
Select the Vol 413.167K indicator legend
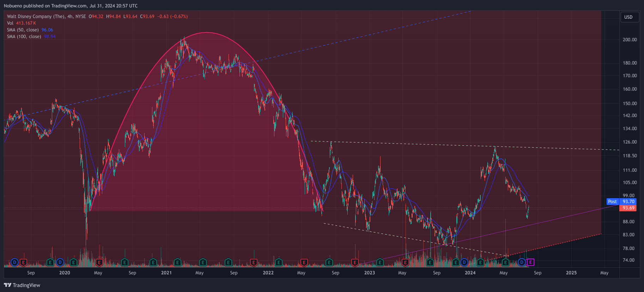pyautogui.click(x=22, y=23)
